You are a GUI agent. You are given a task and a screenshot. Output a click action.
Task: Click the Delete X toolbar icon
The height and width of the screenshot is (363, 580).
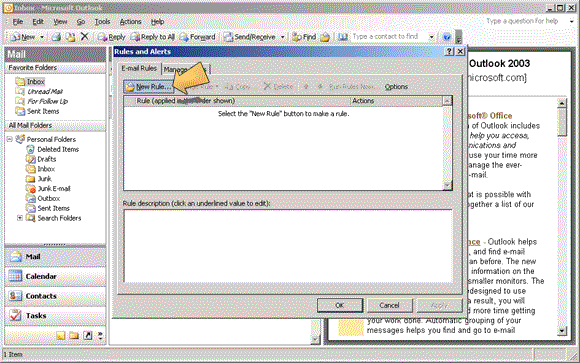pos(85,36)
